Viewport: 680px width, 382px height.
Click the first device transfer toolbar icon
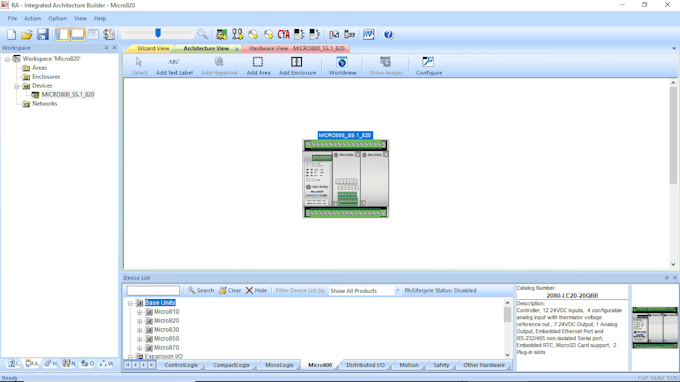(x=299, y=34)
